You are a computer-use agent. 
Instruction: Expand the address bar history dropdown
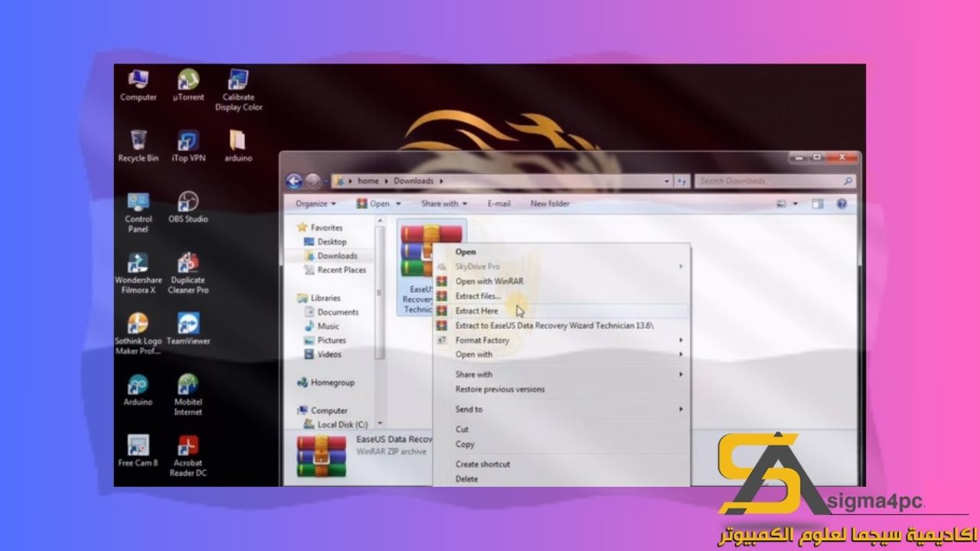[x=667, y=181]
